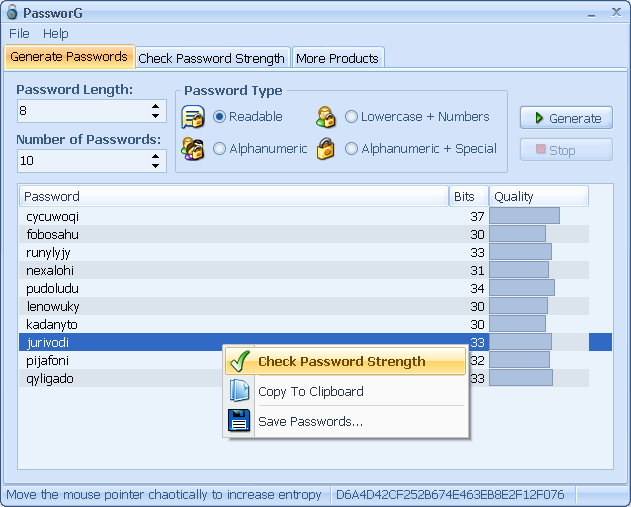
Task: Click the Lowercase + Numbers type icon
Action: coord(325,117)
